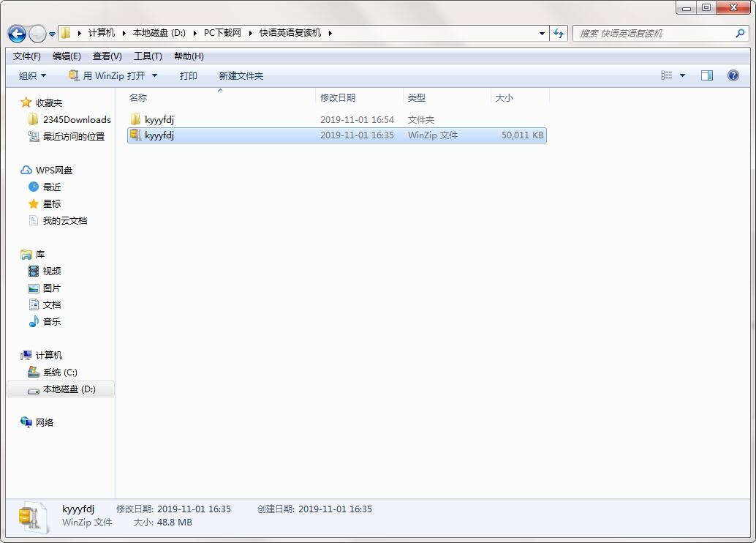
Task: Open 我的云文档 under WPS网盘
Action: click(64, 220)
